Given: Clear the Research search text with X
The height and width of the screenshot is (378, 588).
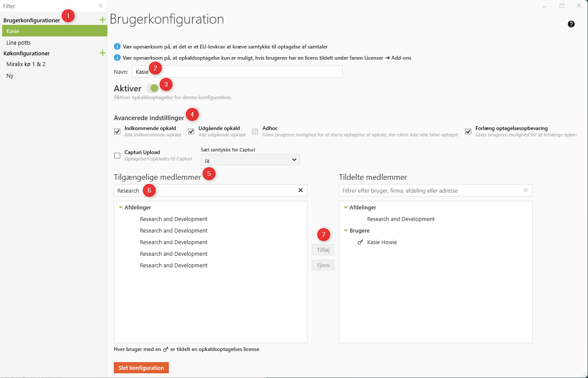Looking at the screenshot, I should (301, 190).
